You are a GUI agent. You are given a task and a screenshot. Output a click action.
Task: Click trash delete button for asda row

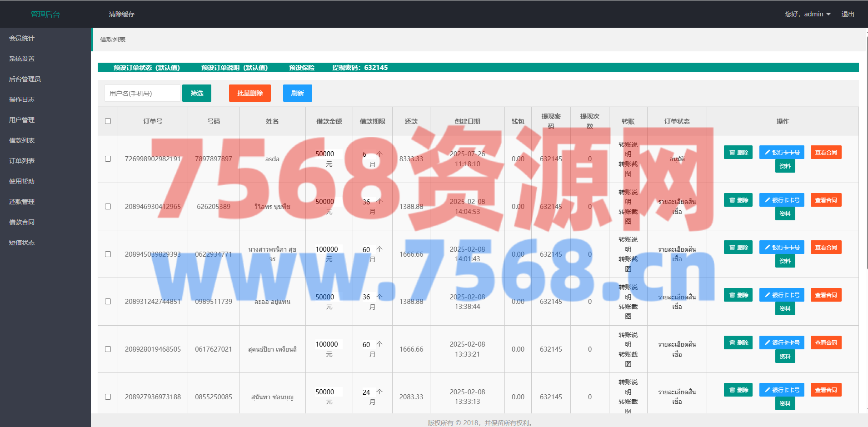click(738, 153)
